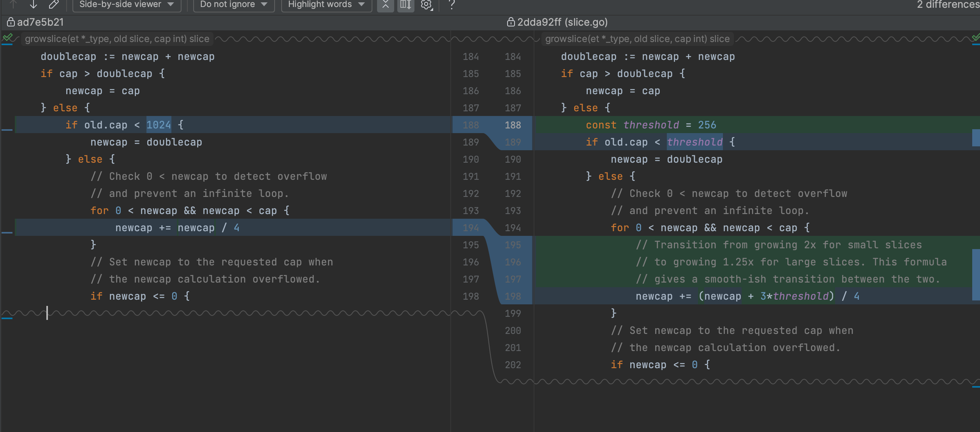Click left 'for 0 < newcap && newcap < cap' line
This screenshot has width=980, height=432.
tap(190, 211)
